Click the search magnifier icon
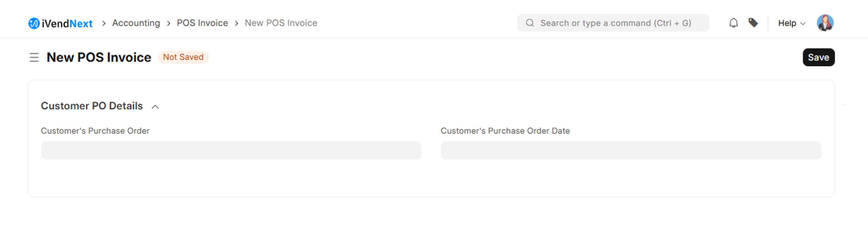The image size is (868, 228). 530,23
